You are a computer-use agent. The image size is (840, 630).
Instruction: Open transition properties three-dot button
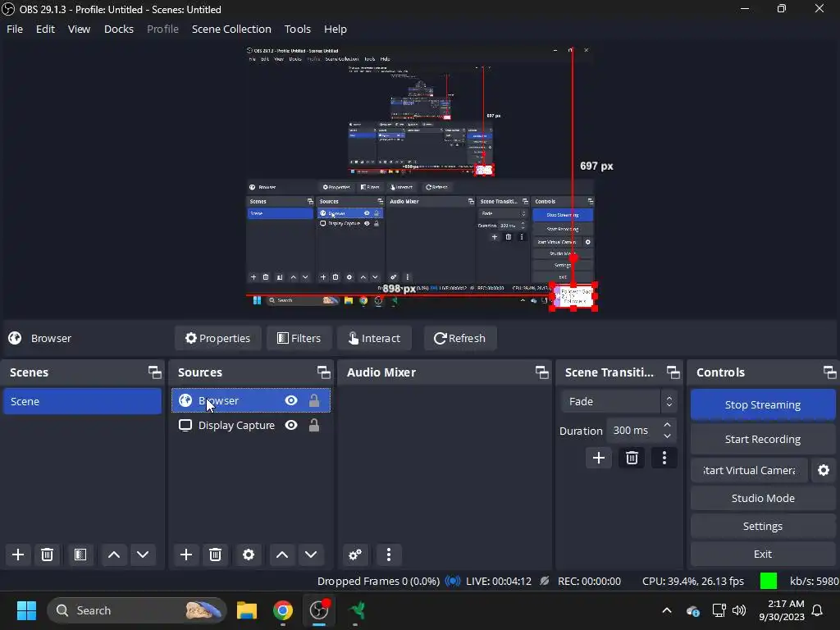[664, 458]
